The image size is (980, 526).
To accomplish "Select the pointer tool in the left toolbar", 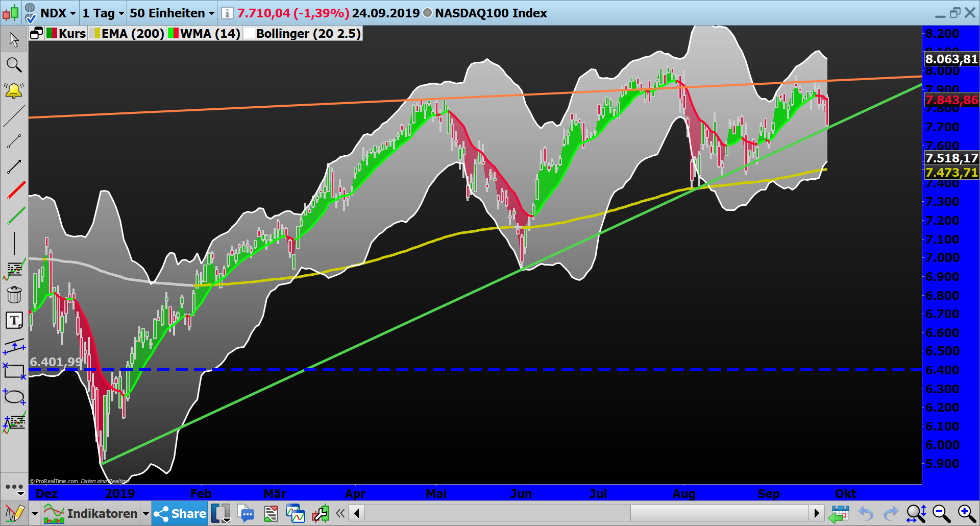I will click(x=14, y=39).
